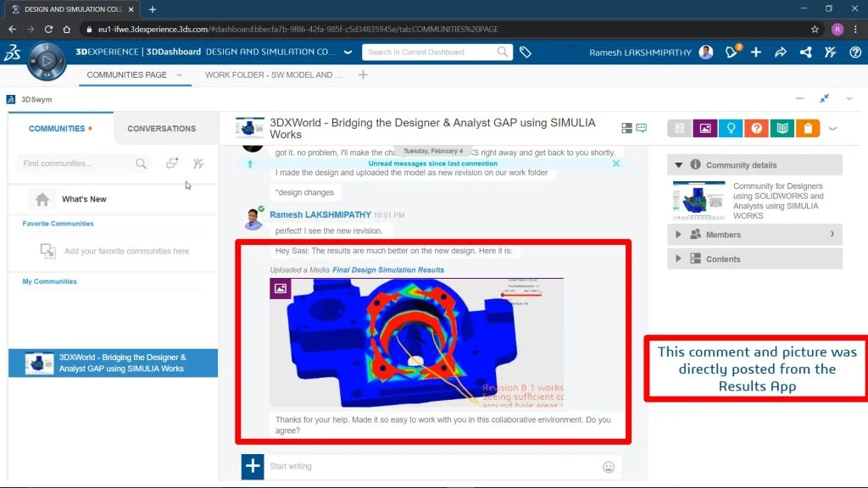Minimize the 3DSwym widget
The width and height of the screenshot is (868, 488).
point(799,98)
